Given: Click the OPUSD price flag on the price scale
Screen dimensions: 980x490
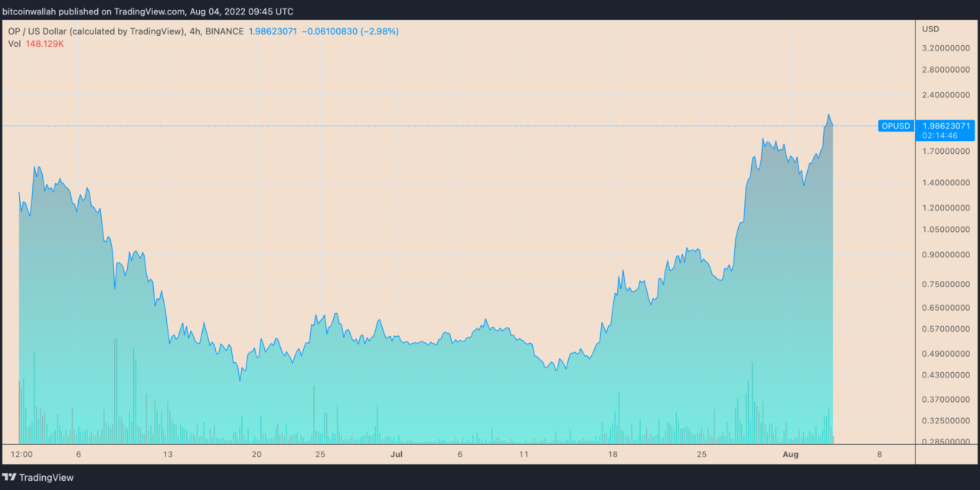Looking at the screenshot, I should [x=895, y=126].
